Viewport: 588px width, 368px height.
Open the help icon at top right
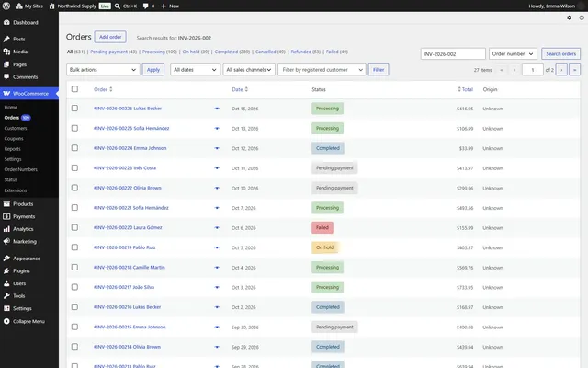click(582, 17)
